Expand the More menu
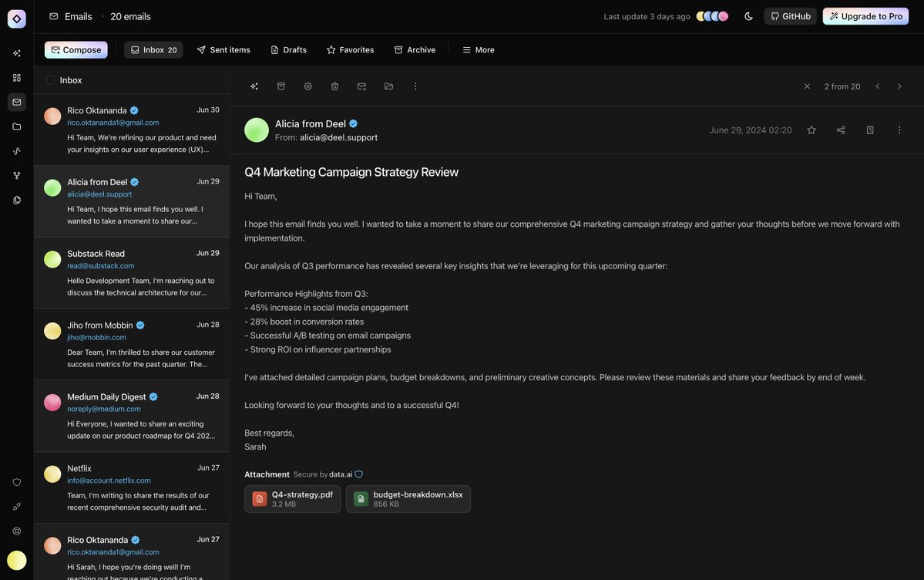Screen dimensions: 924x580 [479, 49]
